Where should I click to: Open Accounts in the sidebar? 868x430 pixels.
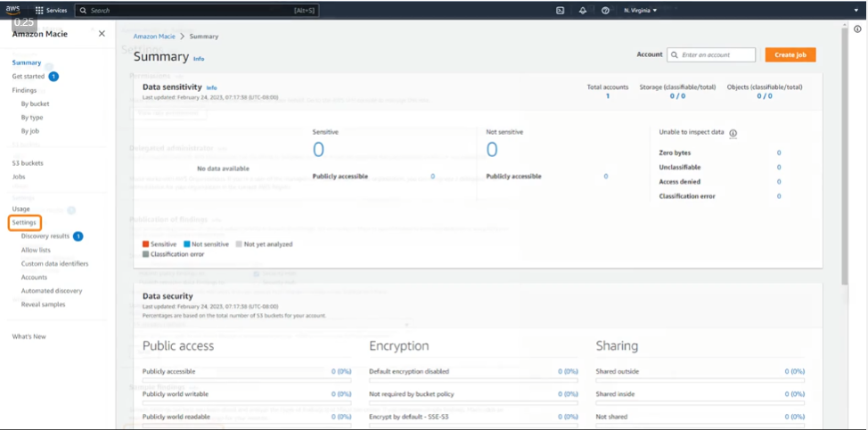[x=35, y=277]
